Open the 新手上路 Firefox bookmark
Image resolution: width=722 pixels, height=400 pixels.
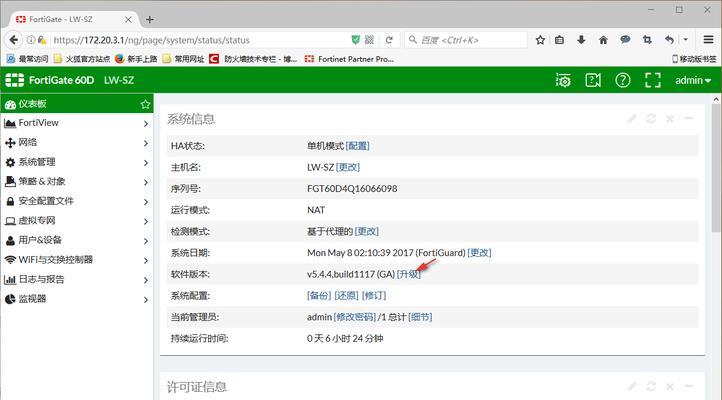tap(136, 59)
